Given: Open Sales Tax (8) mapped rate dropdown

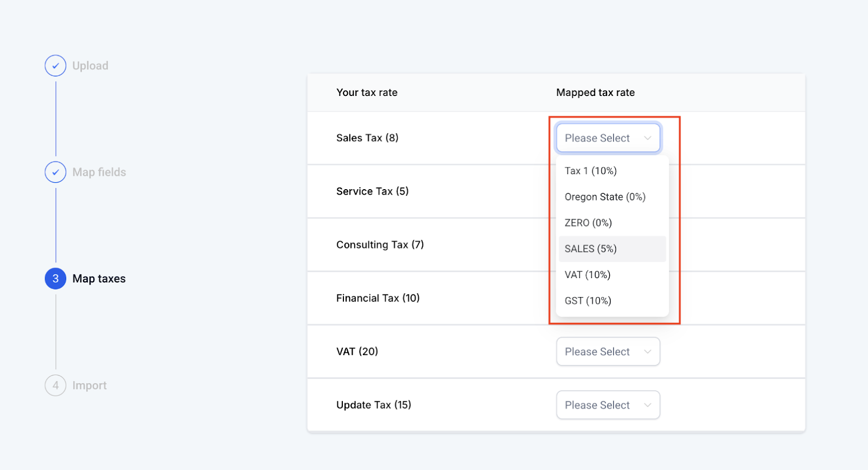Looking at the screenshot, I should click(x=608, y=138).
